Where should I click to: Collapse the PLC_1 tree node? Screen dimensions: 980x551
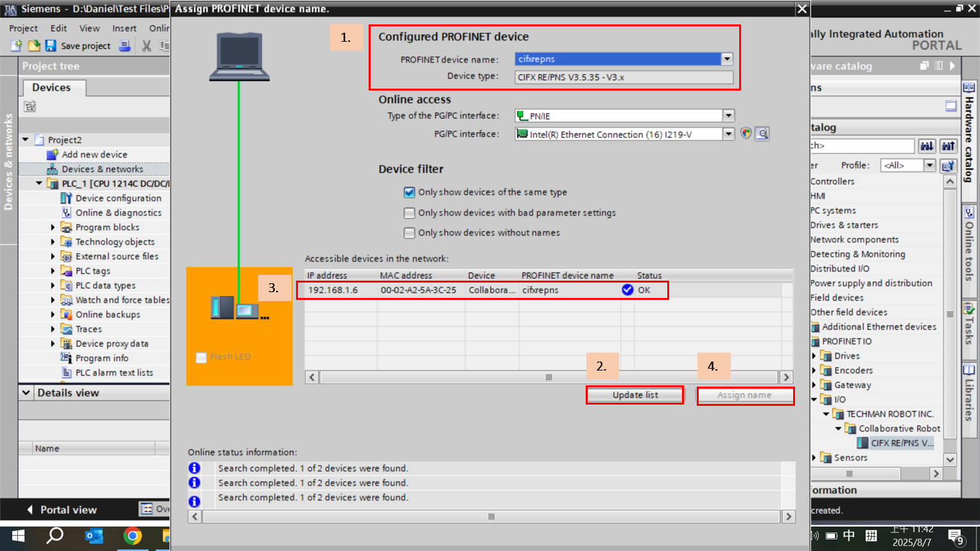39,184
